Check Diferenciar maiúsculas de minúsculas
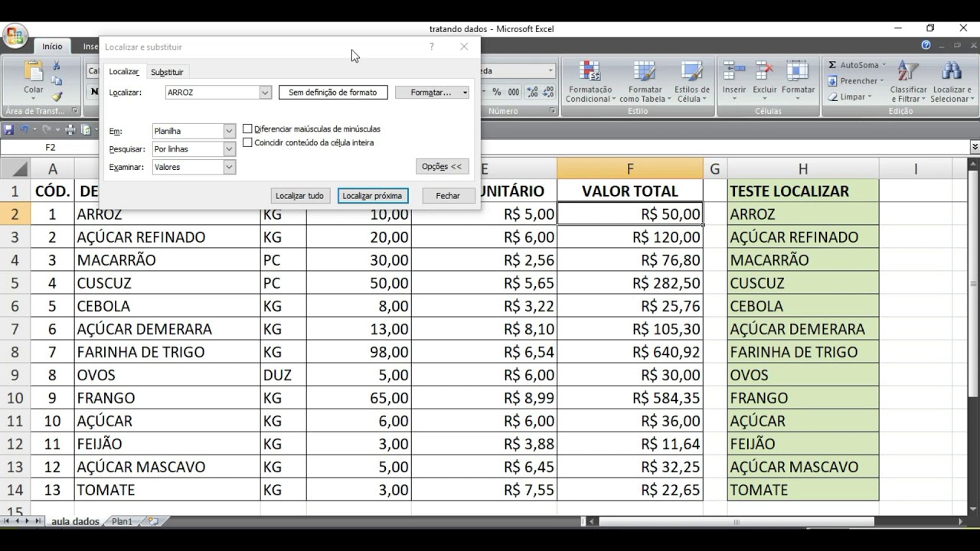Screen dimensions: 980x551 pyautogui.click(x=247, y=129)
